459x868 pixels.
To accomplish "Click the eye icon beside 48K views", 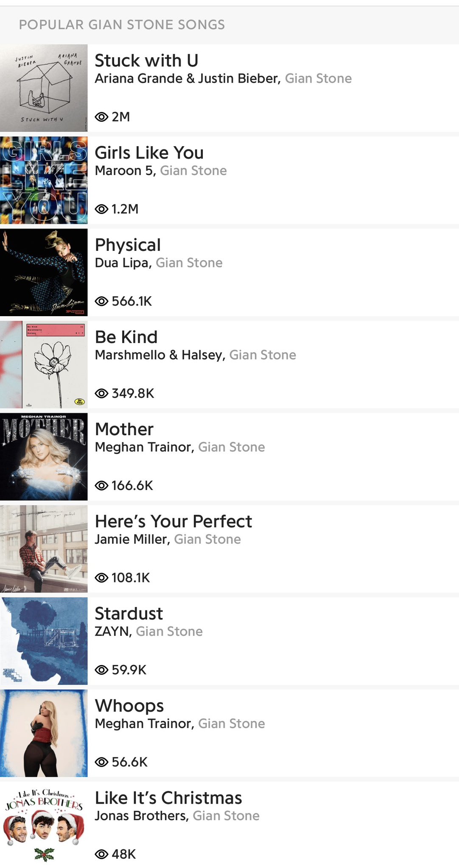I will (x=101, y=854).
